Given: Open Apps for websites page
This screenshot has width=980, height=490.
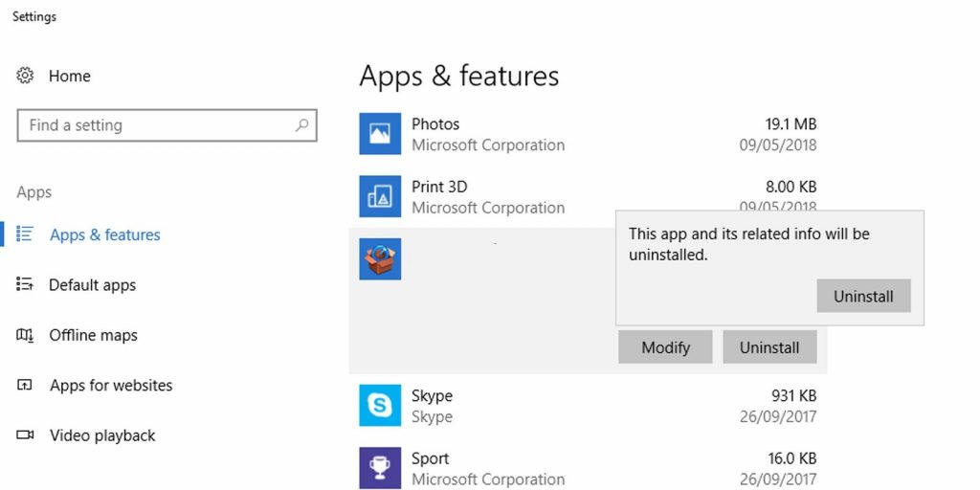Looking at the screenshot, I should click(x=111, y=386).
